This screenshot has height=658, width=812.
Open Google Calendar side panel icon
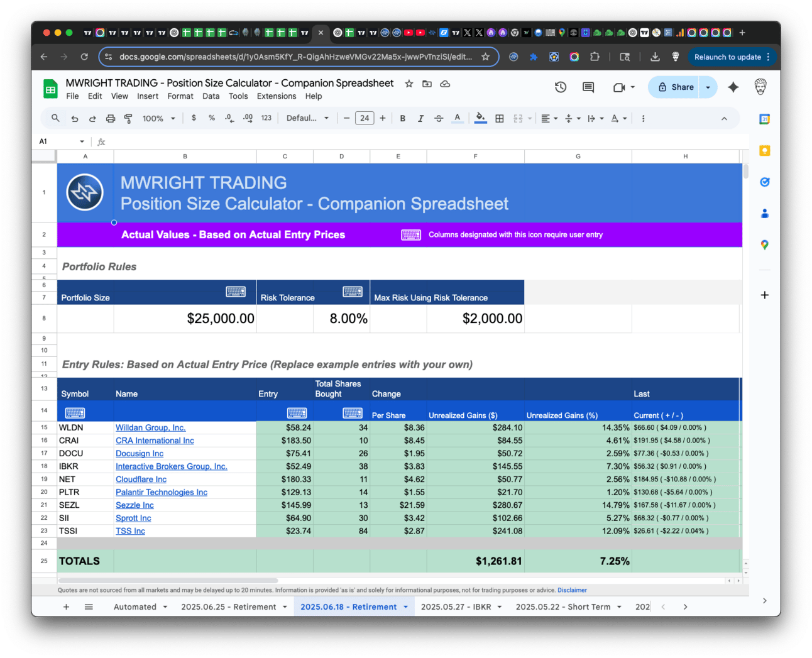(x=764, y=119)
